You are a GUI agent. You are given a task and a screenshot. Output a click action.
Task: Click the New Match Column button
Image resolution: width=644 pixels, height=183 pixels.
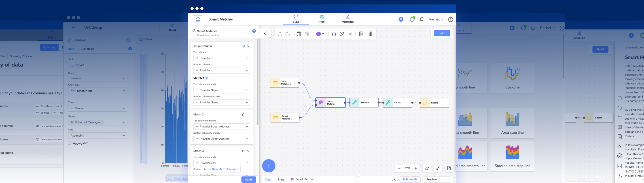pyautogui.click(x=223, y=169)
